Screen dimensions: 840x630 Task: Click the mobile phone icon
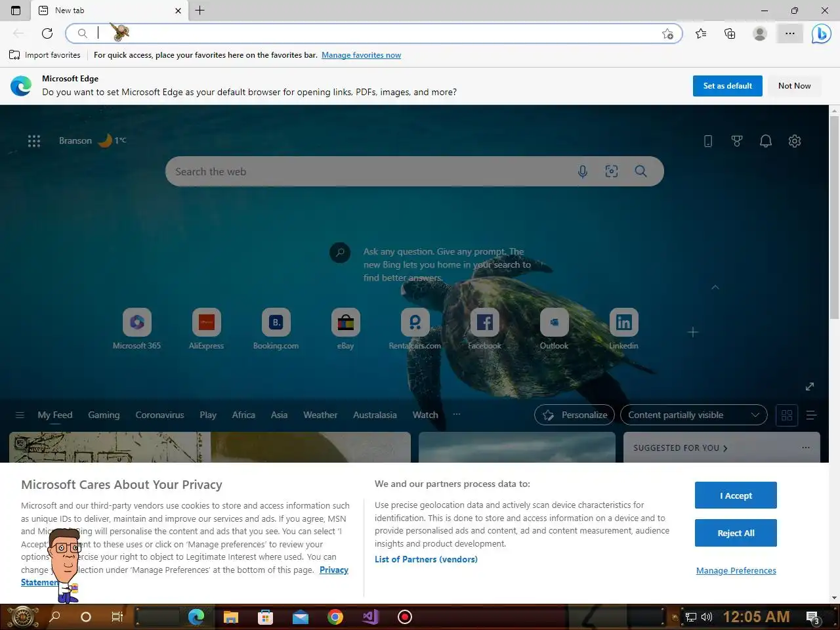(708, 141)
